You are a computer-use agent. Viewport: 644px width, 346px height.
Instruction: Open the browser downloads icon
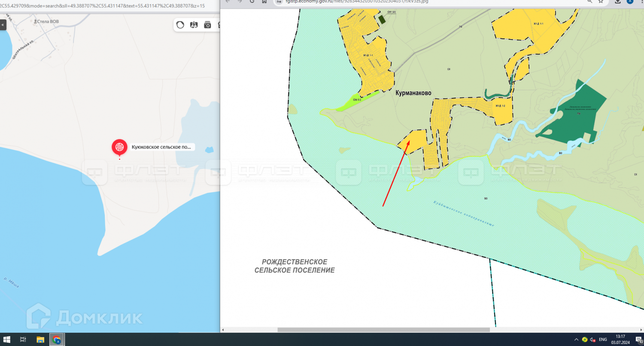tap(617, 1)
